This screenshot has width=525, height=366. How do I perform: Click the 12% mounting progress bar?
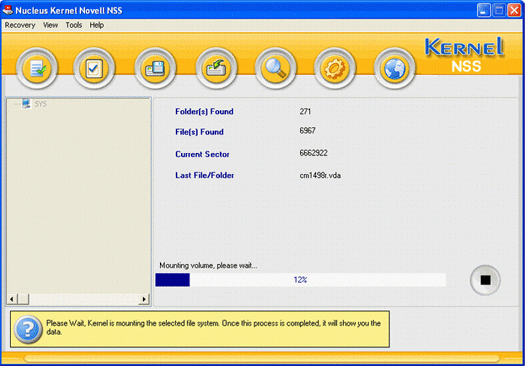click(300, 280)
